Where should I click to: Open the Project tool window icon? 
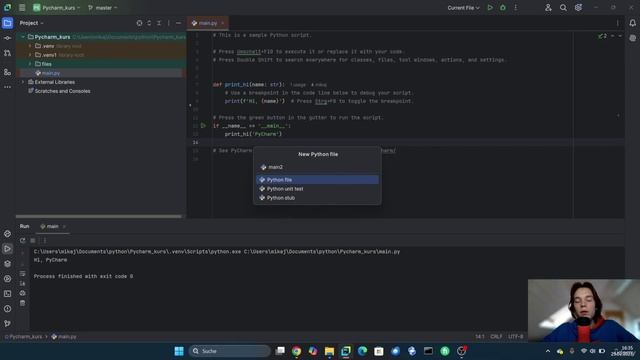point(7,23)
